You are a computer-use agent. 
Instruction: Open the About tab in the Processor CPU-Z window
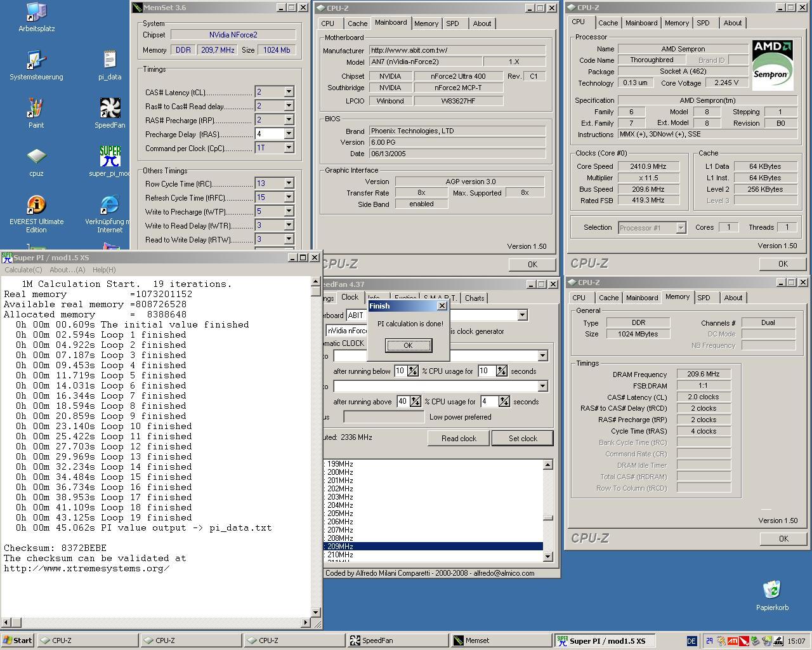coord(733,23)
